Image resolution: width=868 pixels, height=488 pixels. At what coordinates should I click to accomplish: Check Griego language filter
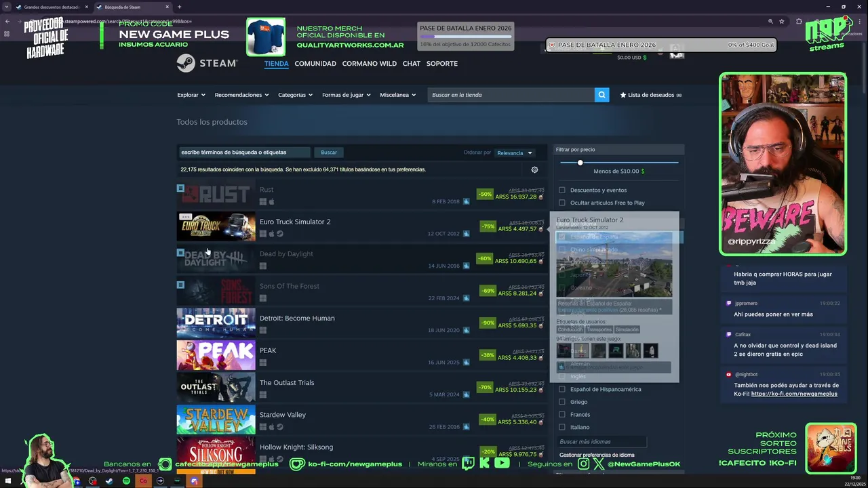pyautogui.click(x=561, y=402)
